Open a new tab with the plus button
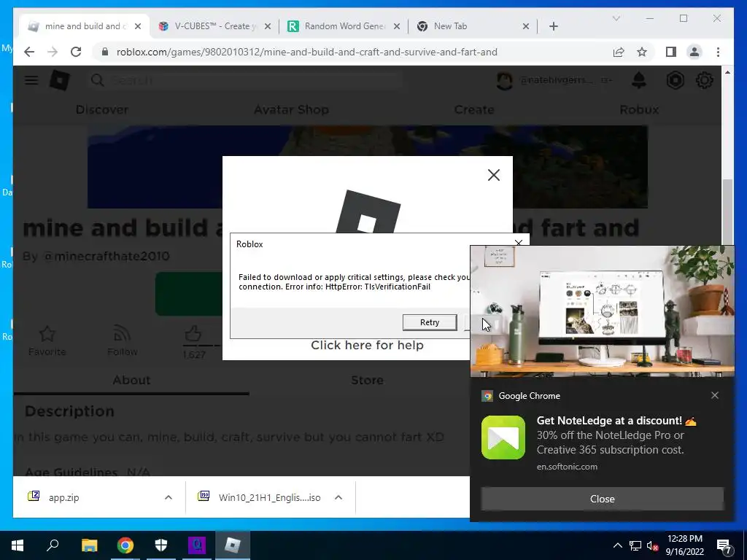Screen dimensions: 747x560 tap(553, 26)
